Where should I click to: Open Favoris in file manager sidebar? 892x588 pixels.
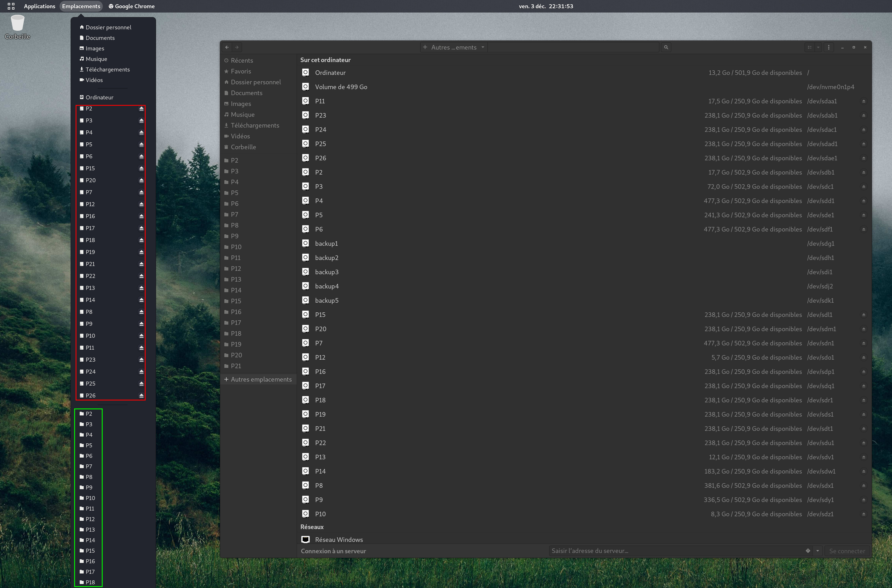pyautogui.click(x=258, y=71)
